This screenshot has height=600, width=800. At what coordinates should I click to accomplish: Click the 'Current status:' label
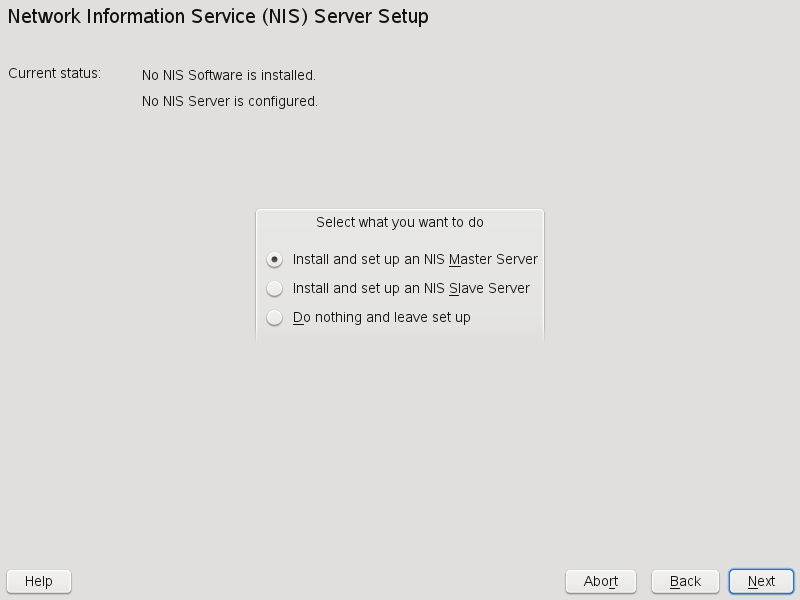55,74
